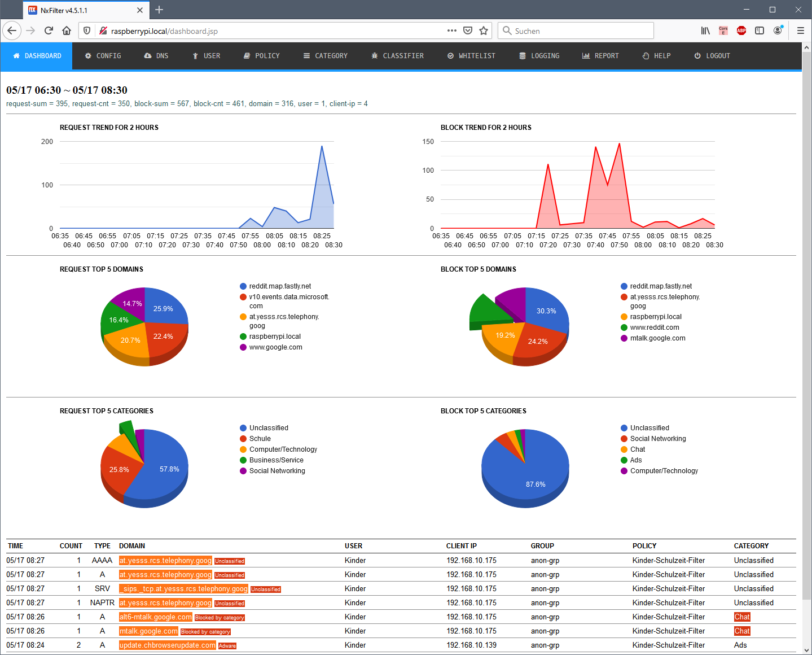
Task: Open a new browser tab
Action: pos(159,10)
